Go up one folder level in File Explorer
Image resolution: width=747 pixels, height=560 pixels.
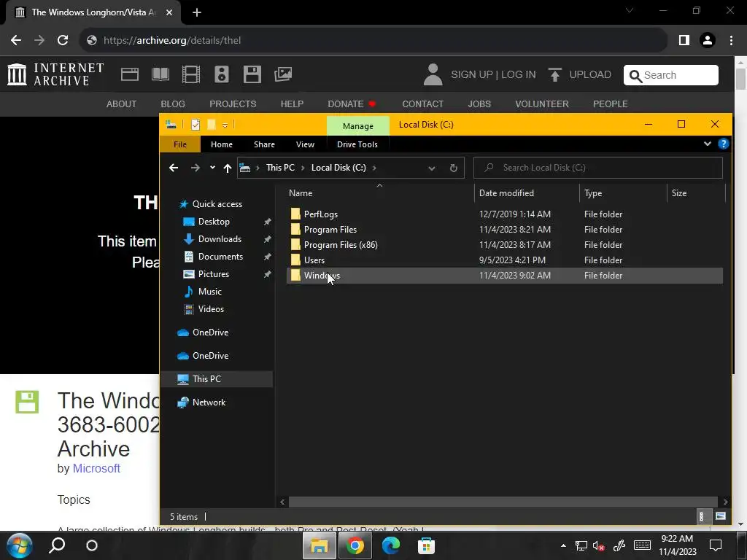228,168
